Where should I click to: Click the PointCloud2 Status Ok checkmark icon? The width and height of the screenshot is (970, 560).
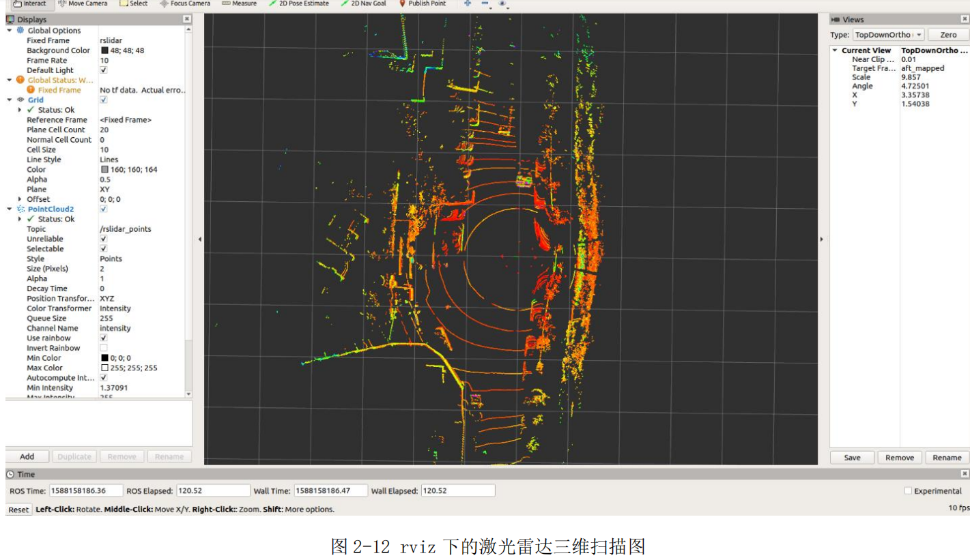coord(31,219)
